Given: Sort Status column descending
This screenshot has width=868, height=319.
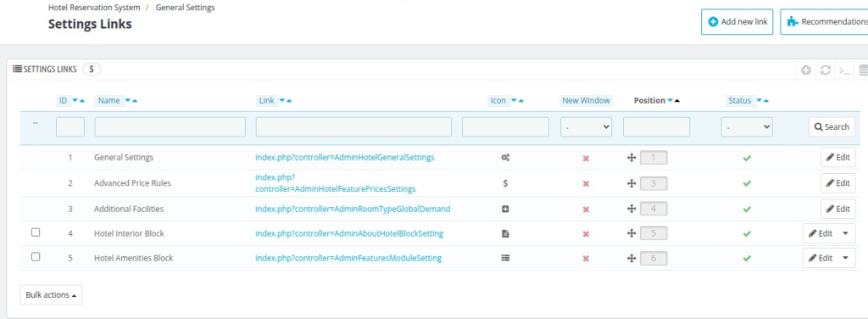Looking at the screenshot, I should click(x=759, y=101).
